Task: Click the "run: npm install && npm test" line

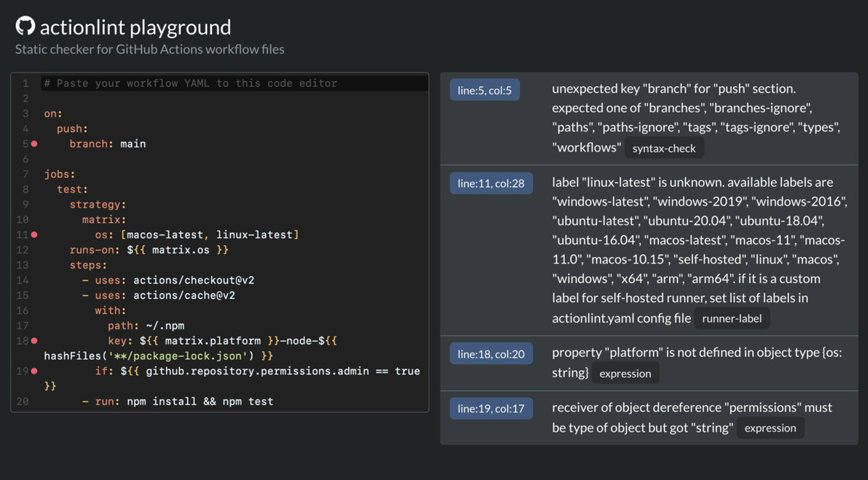Action: tap(184, 401)
